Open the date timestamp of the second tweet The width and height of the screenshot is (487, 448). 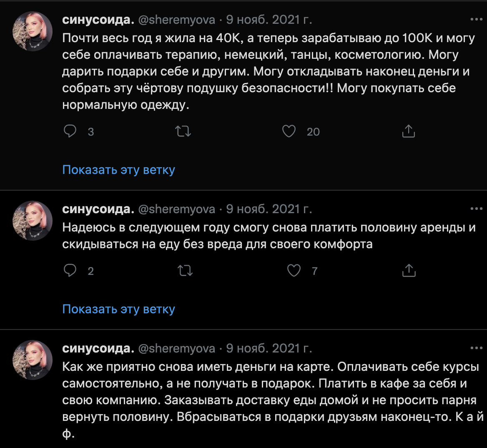[x=269, y=209]
